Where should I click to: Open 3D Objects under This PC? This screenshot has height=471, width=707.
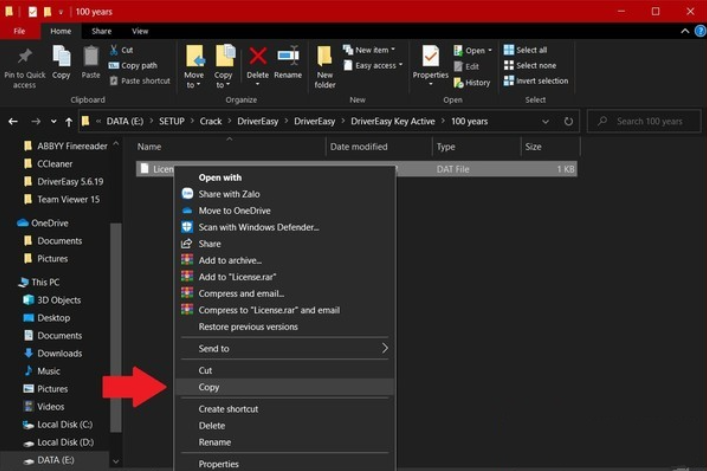[52, 300]
